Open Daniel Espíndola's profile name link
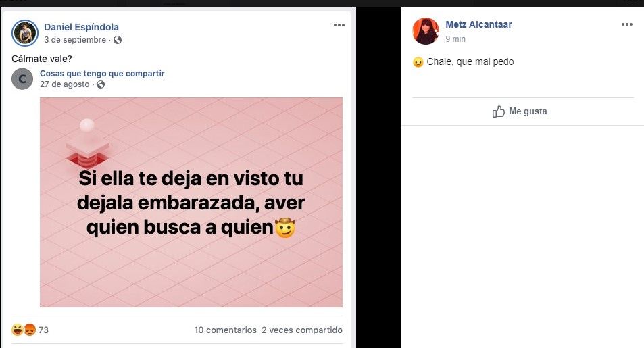Viewport: 644px width, 348px height. (81, 27)
